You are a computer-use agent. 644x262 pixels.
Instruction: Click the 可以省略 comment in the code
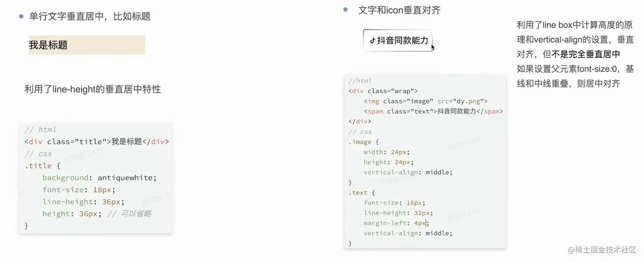click(x=135, y=214)
